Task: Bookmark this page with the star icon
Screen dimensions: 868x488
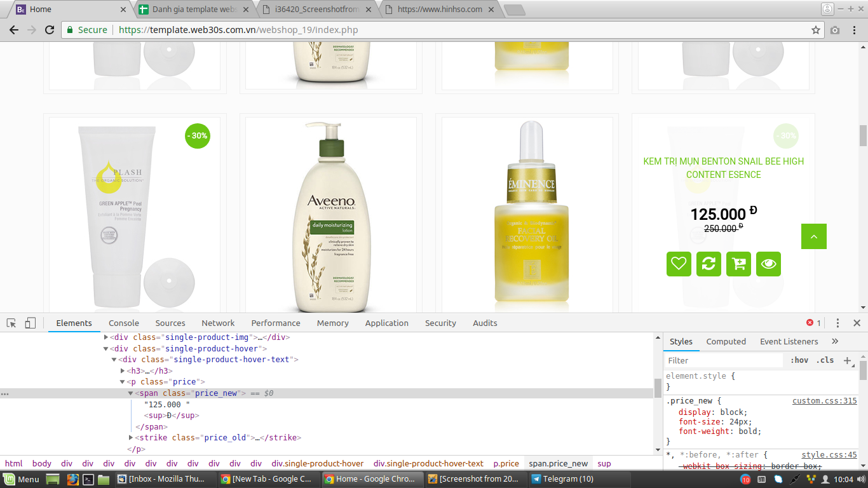Action: (816, 30)
